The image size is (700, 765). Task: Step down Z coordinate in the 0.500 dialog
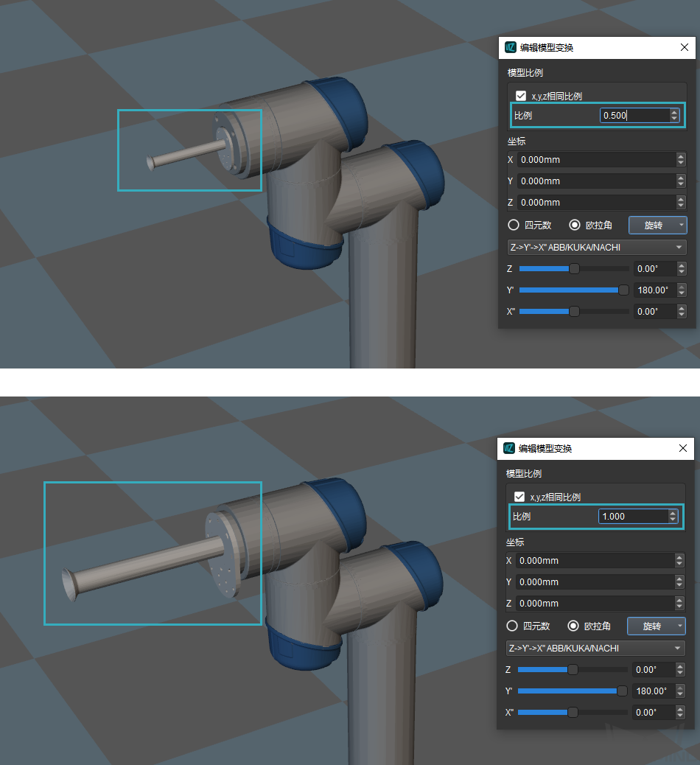click(681, 206)
